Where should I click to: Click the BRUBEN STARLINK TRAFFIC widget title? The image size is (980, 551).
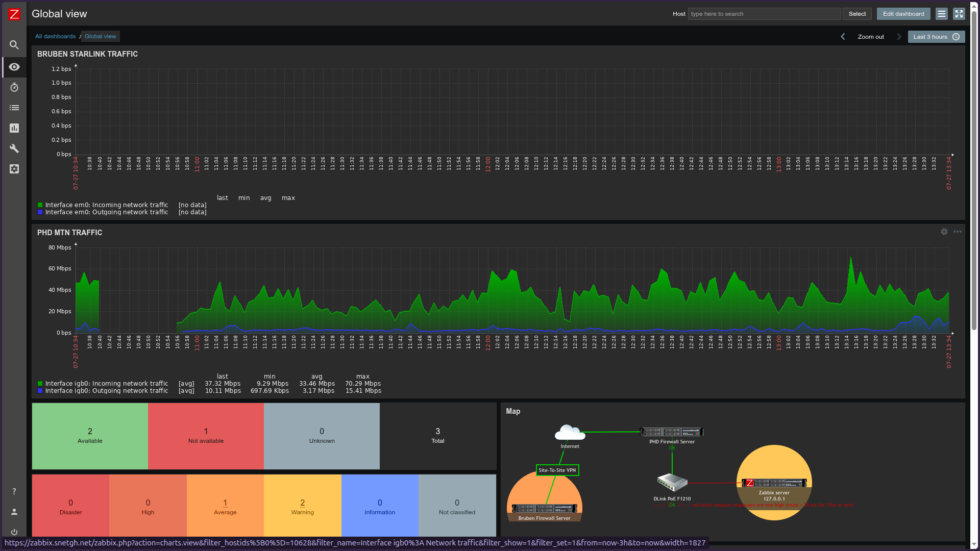pyautogui.click(x=87, y=54)
